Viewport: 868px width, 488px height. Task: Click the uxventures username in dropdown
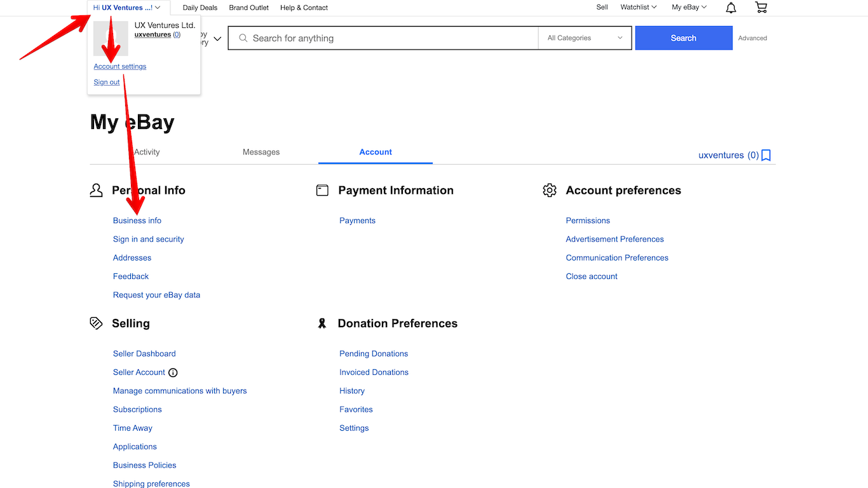click(x=153, y=34)
